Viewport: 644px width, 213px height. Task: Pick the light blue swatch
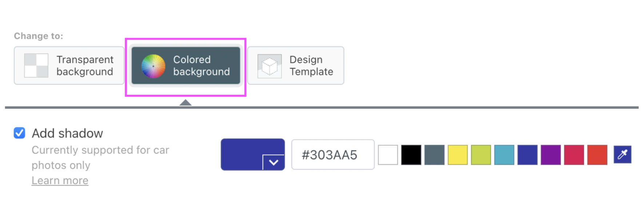tap(504, 155)
